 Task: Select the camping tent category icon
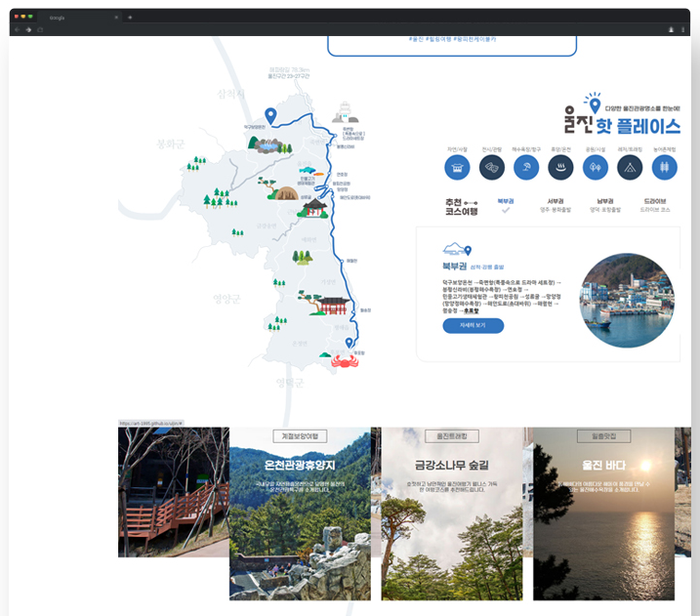point(630,168)
